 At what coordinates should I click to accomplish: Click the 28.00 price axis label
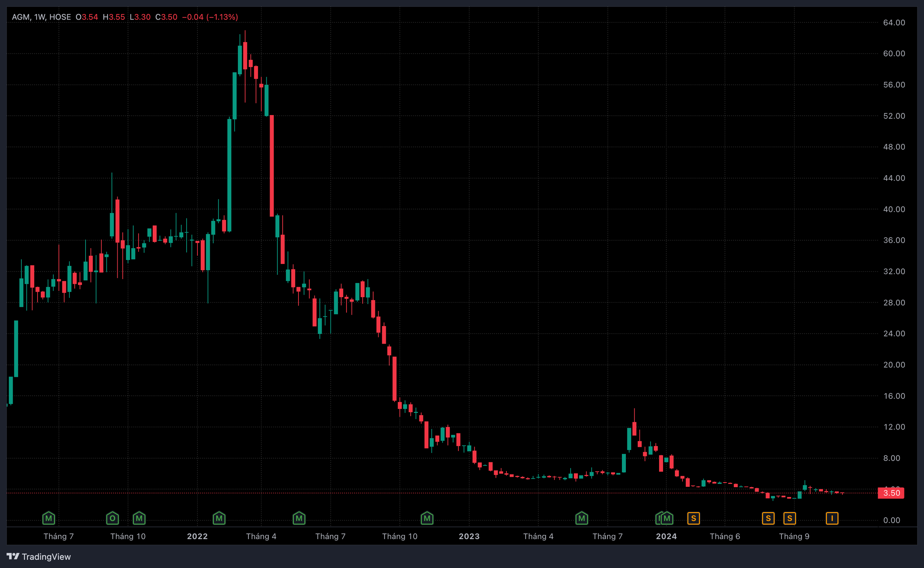(894, 303)
